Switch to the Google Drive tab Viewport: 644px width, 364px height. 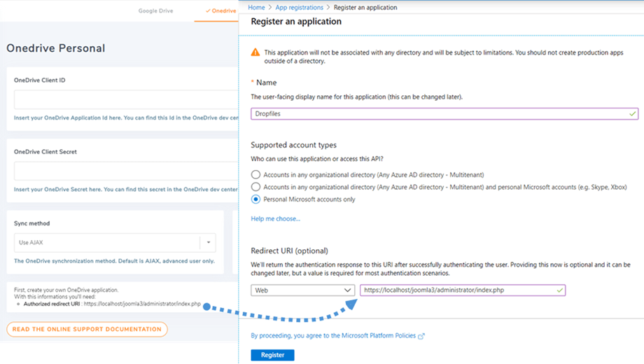click(x=155, y=11)
